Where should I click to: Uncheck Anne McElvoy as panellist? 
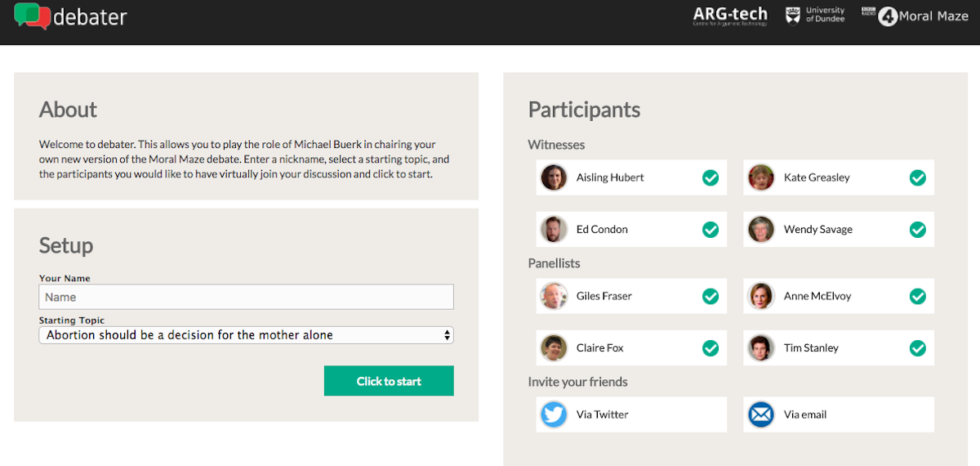click(x=918, y=296)
